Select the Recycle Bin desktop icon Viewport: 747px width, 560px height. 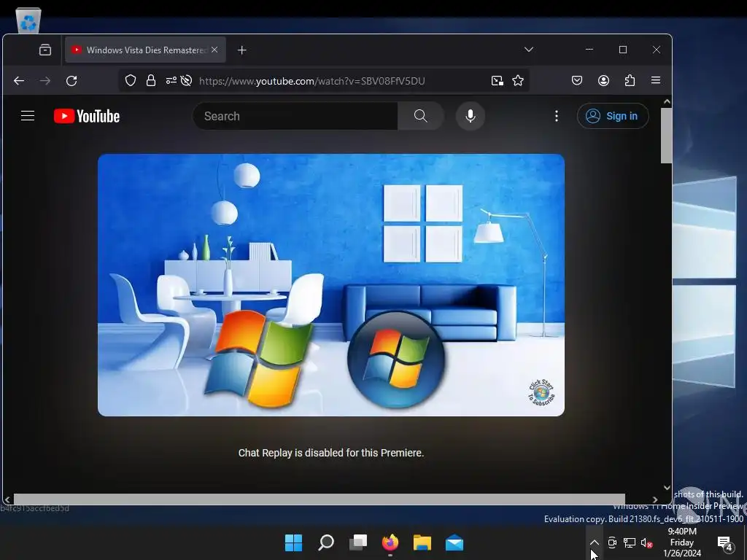[28, 20]
